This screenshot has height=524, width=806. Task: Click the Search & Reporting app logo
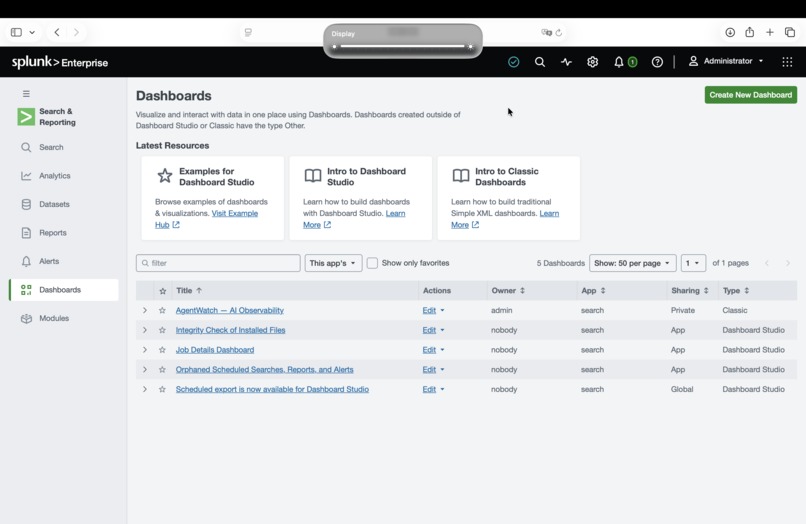[x=26, y=117]
